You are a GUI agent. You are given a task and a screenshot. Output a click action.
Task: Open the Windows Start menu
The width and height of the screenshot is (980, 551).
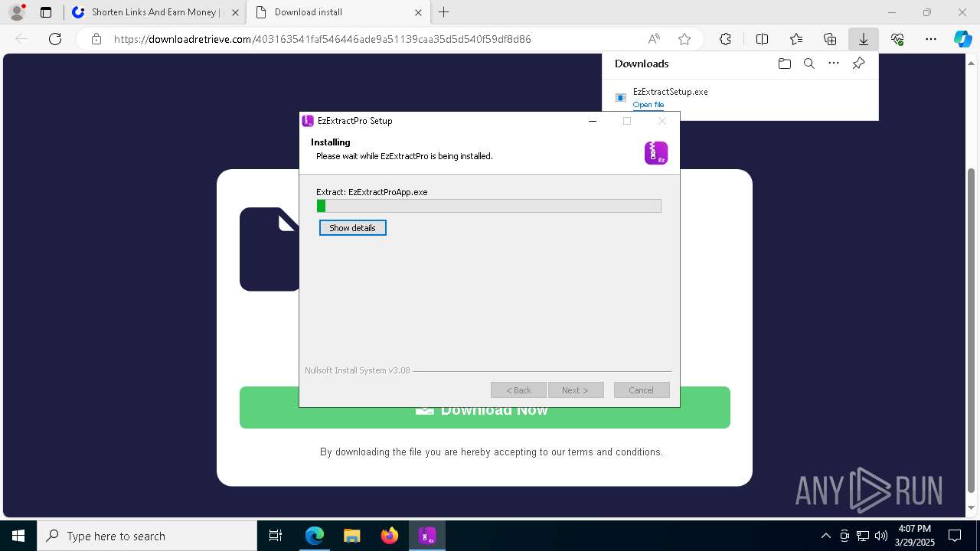tap(18, 536)
